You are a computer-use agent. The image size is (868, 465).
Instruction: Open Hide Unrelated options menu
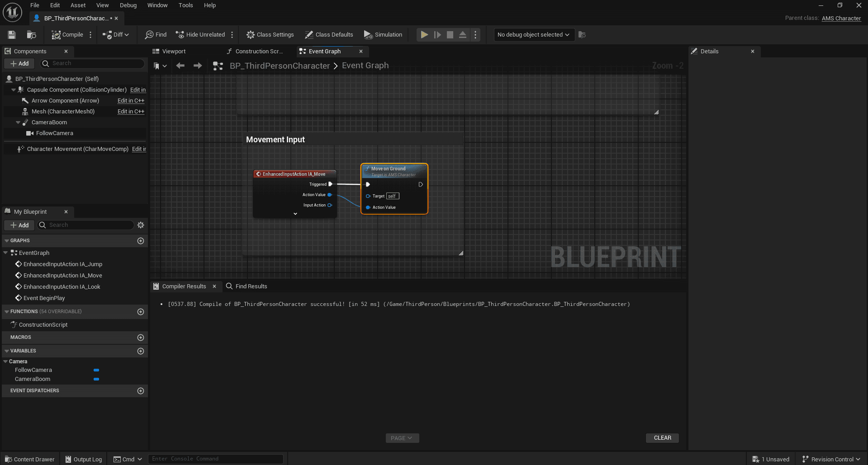232,35
